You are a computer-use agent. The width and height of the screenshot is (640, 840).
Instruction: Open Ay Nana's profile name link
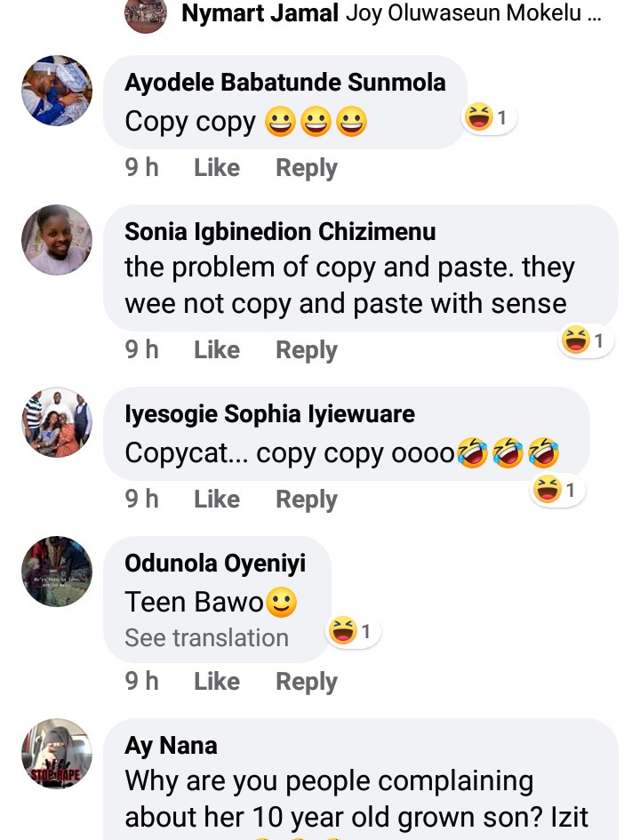coord(171,745)
